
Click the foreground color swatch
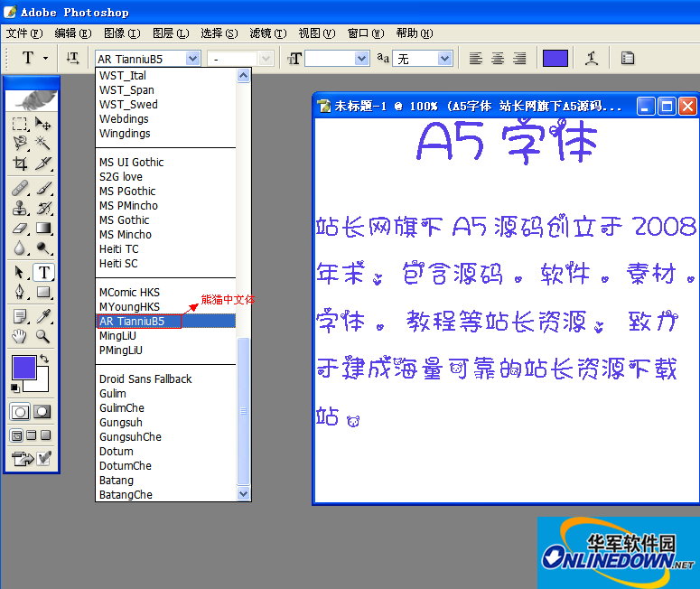click(23, 367)
